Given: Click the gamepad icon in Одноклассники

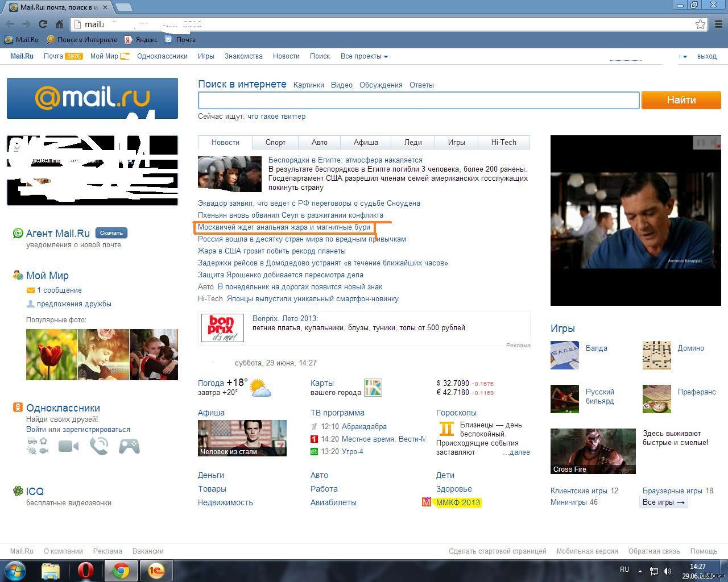Looking at the screenshot, I should (129, 446).
